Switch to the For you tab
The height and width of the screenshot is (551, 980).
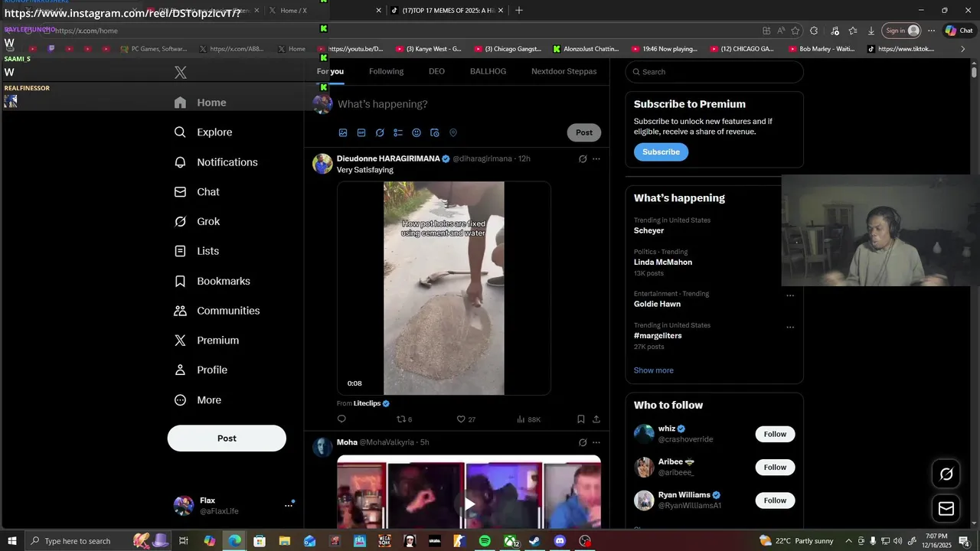(330, 71)
